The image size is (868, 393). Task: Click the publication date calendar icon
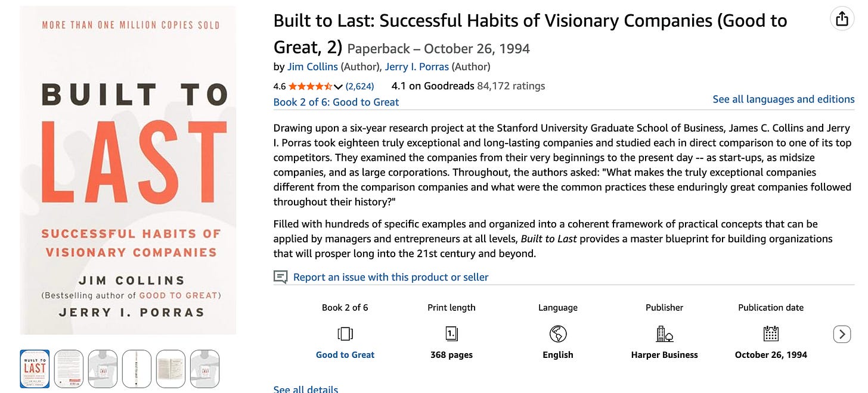point(771,334)
